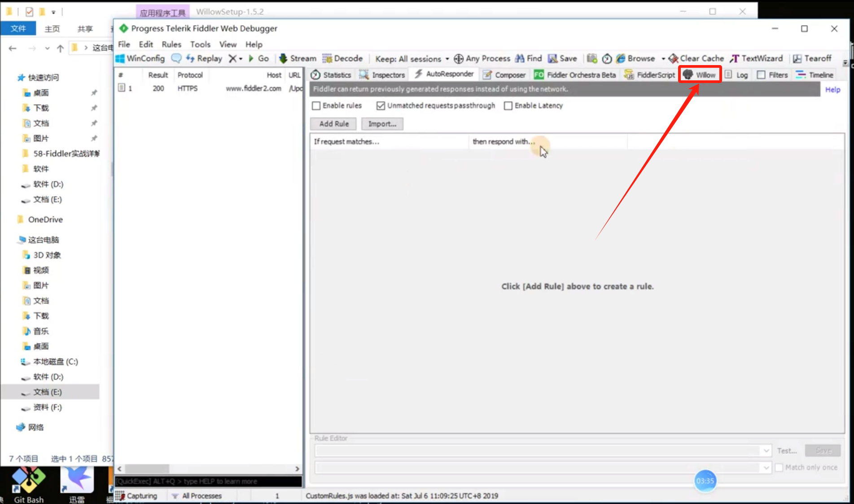Open Find sessions binoculars tool
This screenshot has width=854, height=504.
coord(529,58)
